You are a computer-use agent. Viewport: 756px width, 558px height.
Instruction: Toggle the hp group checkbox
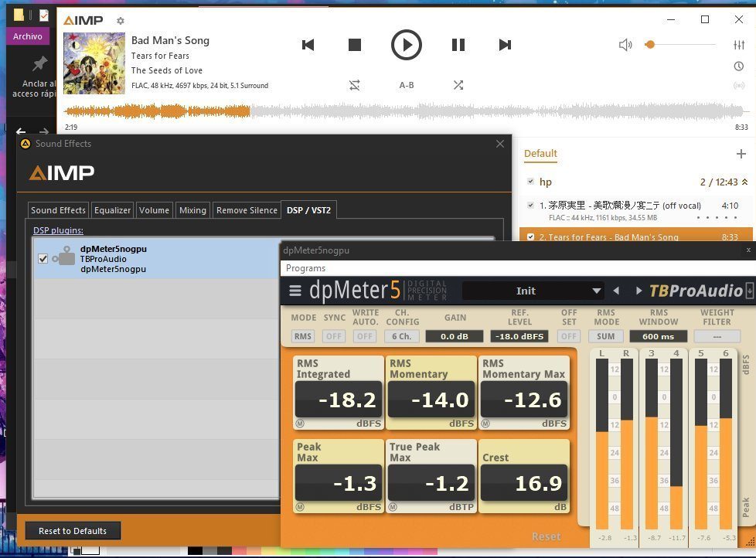530,182
